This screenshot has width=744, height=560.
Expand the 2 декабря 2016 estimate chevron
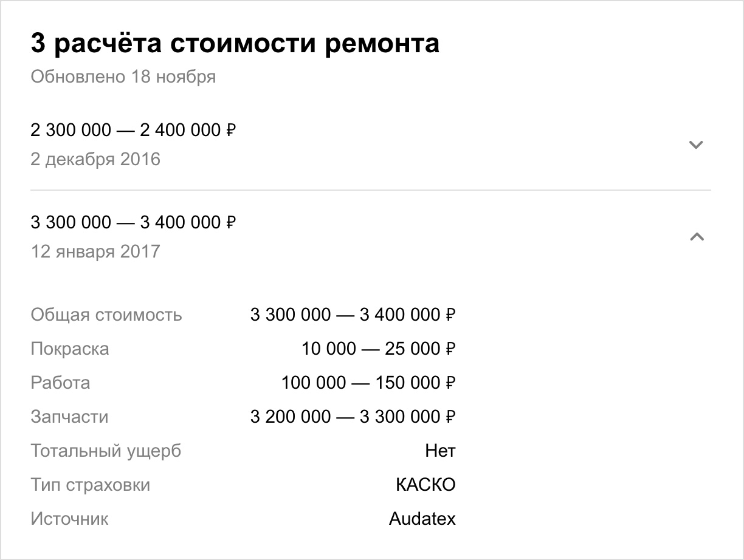(x=696, y=145)
